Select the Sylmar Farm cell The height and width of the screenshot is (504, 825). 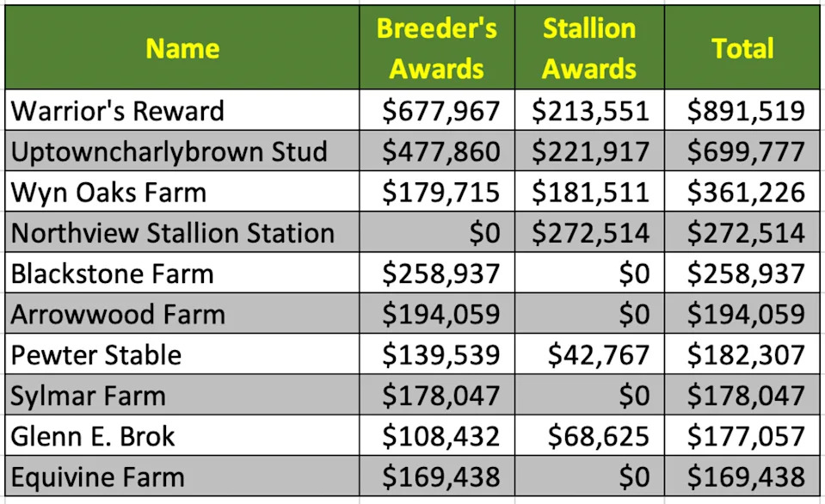click(x=182, y=395)
